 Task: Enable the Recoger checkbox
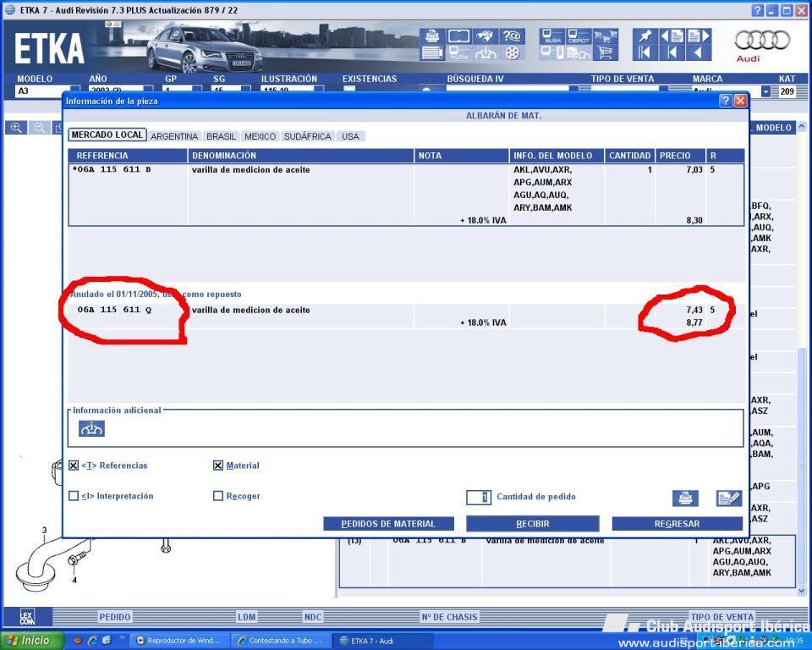pos(218,496)
